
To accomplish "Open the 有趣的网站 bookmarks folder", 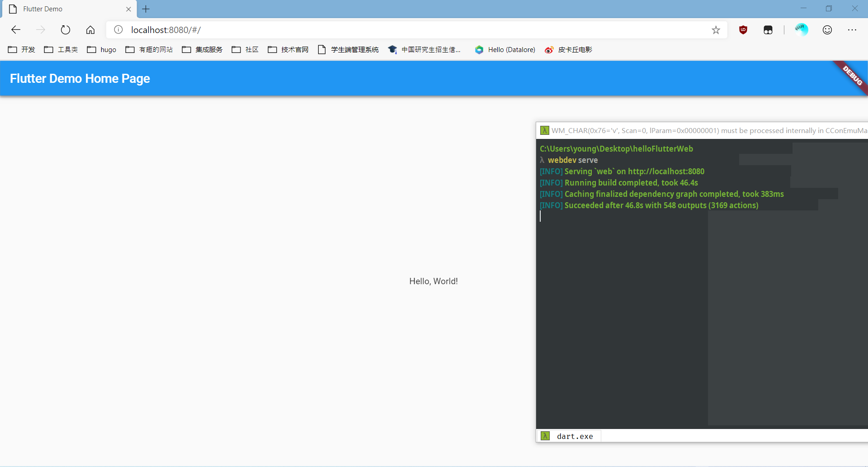I will pyautogui.click(x=149, y=50).
